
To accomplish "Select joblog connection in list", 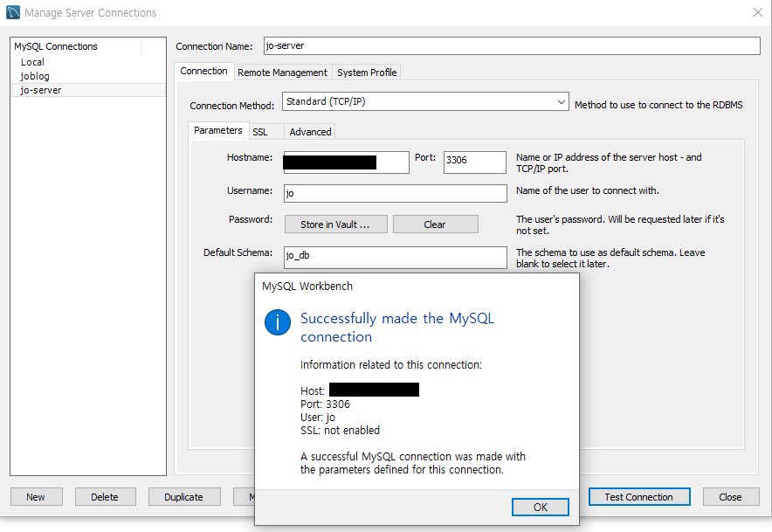I will [88, 76].
